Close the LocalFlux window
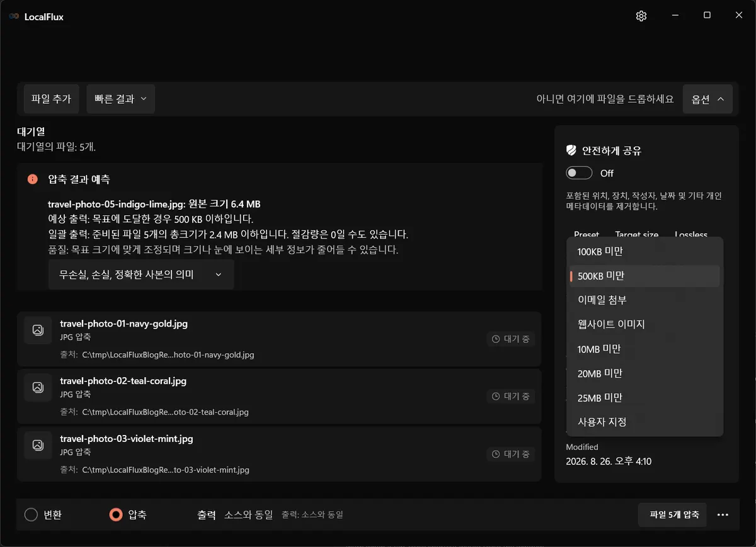The width and height of the screenshot is (756, 547). (x=739, y=15)
